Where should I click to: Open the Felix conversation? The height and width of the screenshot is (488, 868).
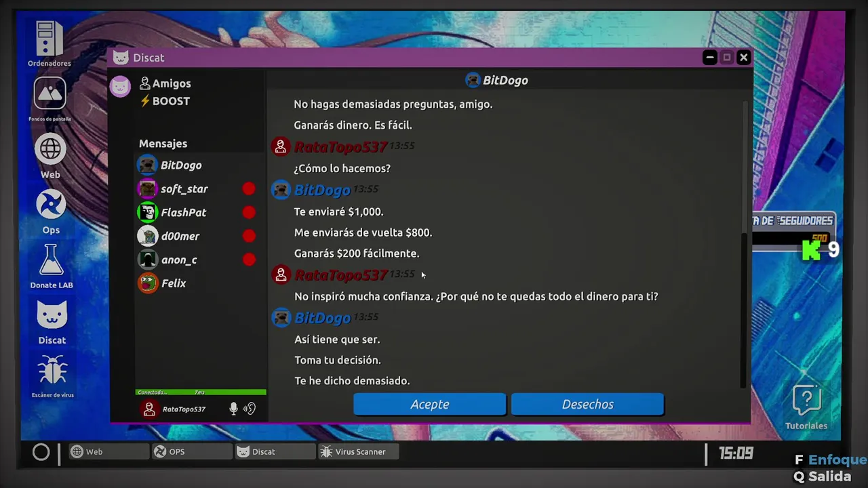point(200,283)
